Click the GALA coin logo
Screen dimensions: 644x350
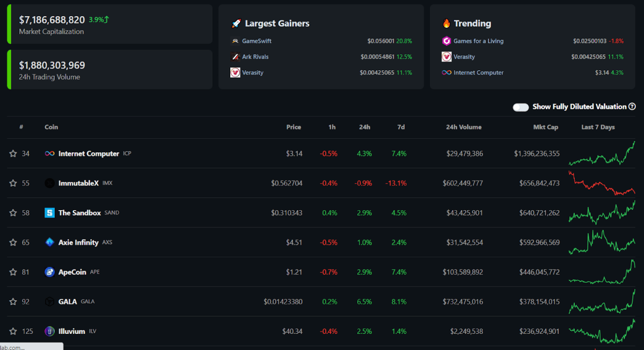coord(49,302)
